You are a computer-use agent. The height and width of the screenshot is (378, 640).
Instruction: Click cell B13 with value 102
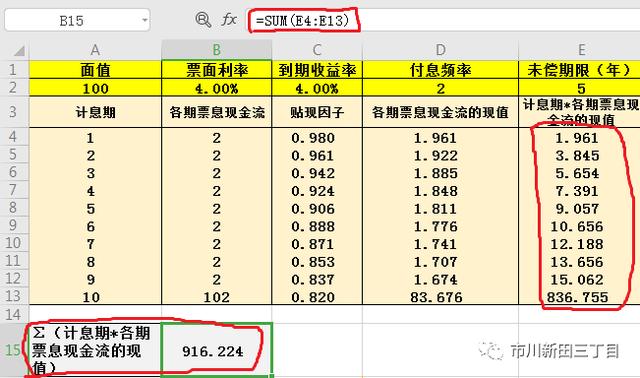pyautogui.click(x=217, y=297)
